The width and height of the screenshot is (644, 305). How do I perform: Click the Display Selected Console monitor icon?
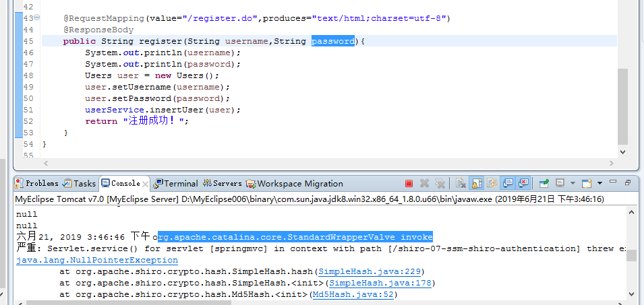(x=560, y=183)
